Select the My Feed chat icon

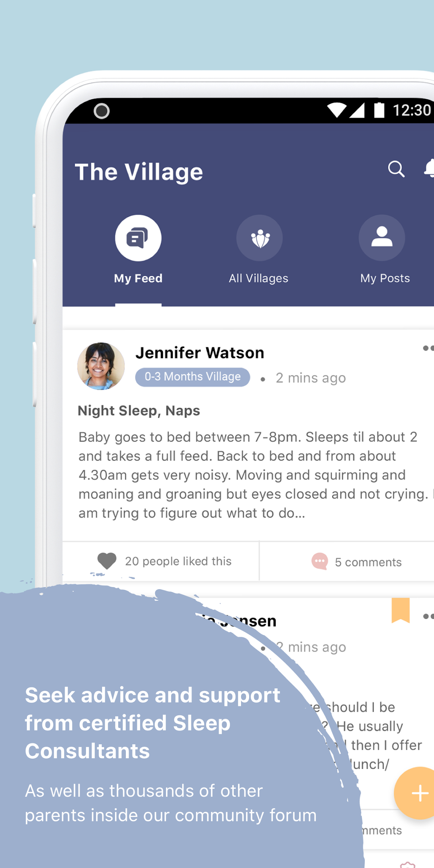click(x=138, y=238)
